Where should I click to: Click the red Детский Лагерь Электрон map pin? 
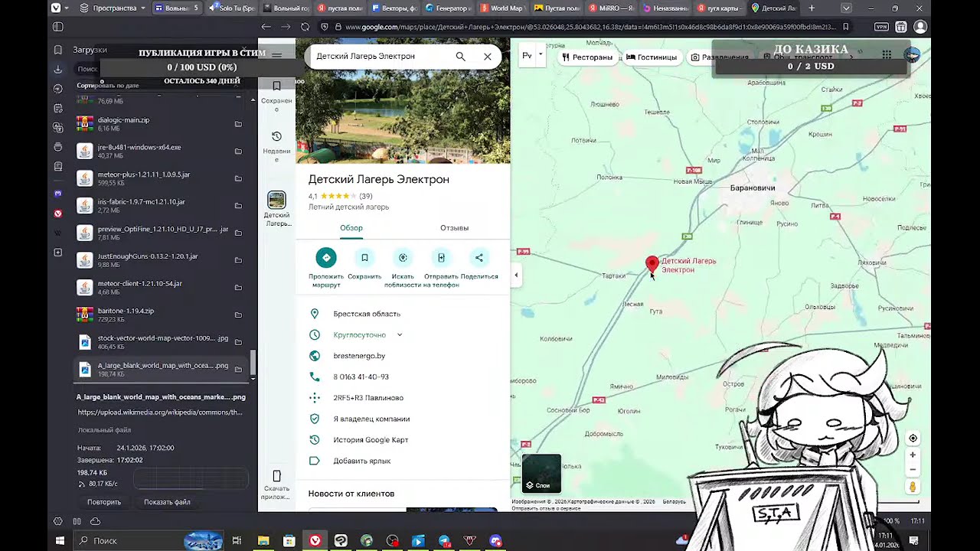652,265
